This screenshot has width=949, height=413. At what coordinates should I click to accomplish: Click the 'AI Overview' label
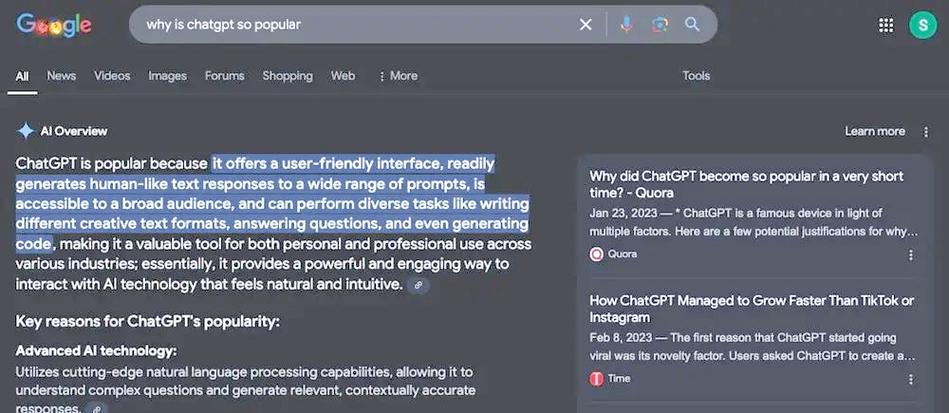[74, 131]
